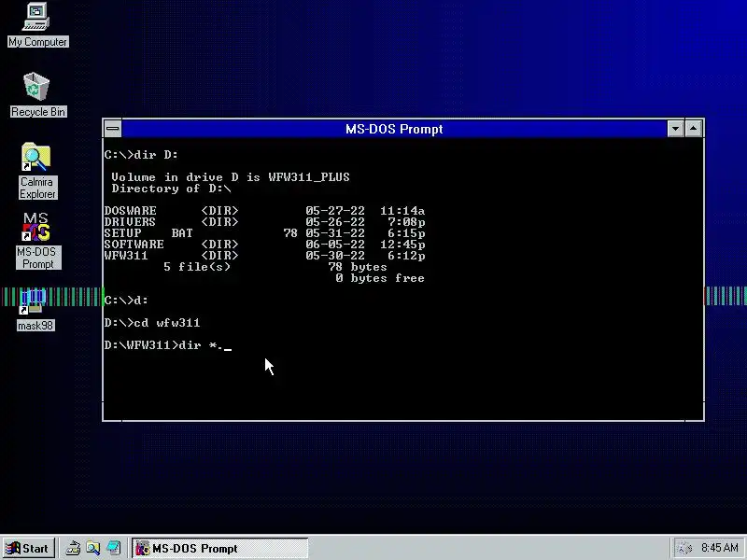Click the system tray icon beside the clock
The width and height of the screenshot is (747, 560).
684,548
